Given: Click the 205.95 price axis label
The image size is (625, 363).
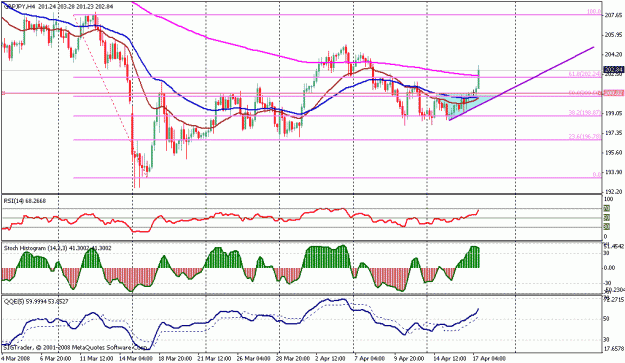Looking at the screenshot, I should pyautogui.click(x=613, y=35).
